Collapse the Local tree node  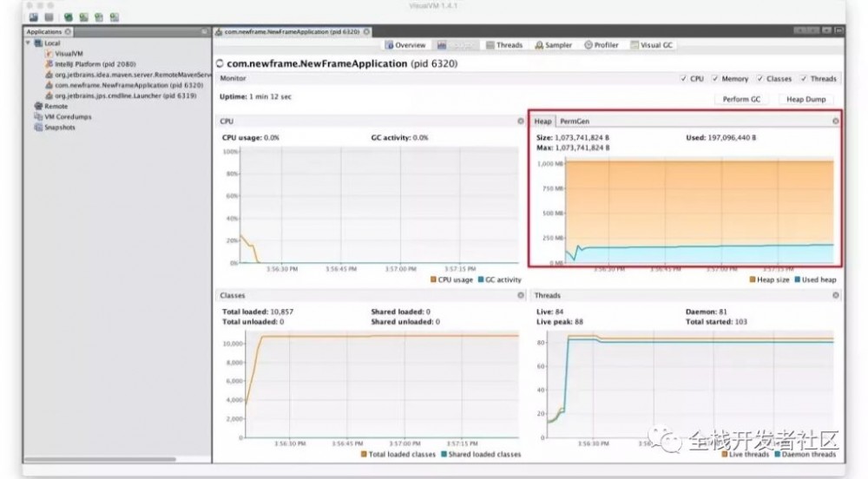pos(29,43)
